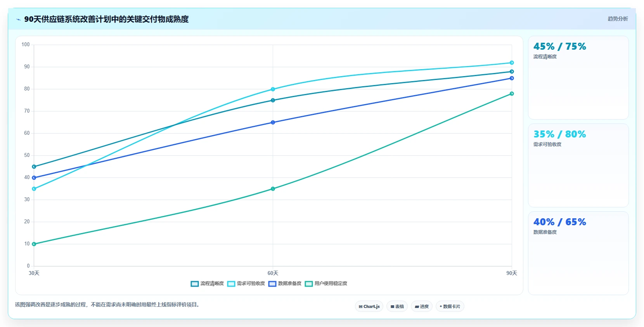Viewport: 644px width, 327px height.
Task: Click the 数据准备度 card label
Action: [x=545, y=232]
